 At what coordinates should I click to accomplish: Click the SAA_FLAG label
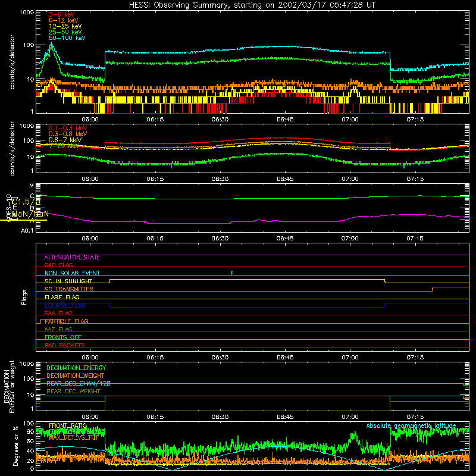[x=58, y=313]
